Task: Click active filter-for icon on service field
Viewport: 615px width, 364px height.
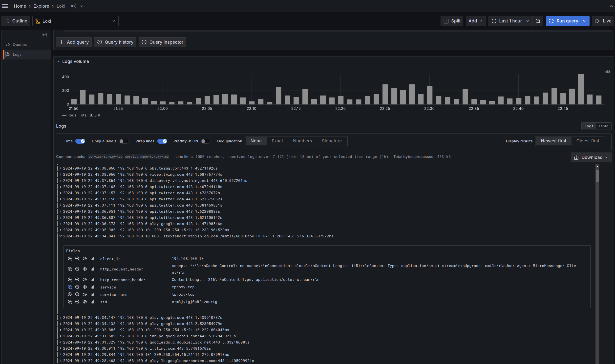Action: coord(70,287)
